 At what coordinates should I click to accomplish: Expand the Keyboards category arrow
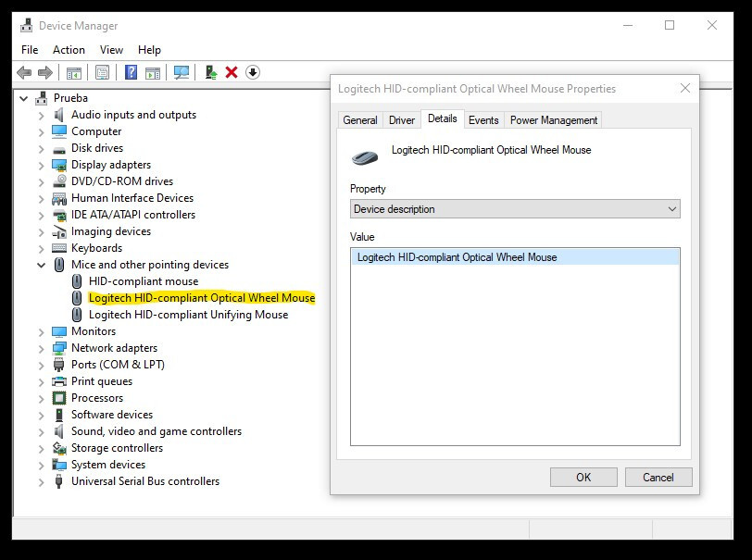42,248
